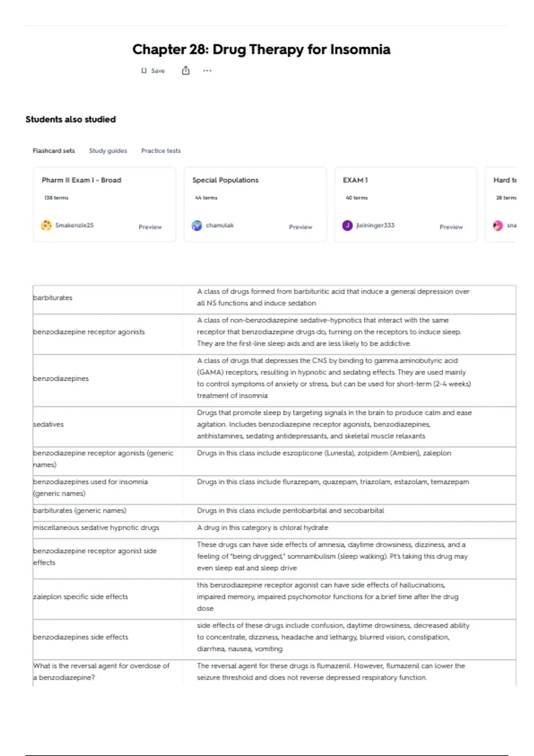
Task: Click the share icon below the title
Action: [x=186, y=70]
